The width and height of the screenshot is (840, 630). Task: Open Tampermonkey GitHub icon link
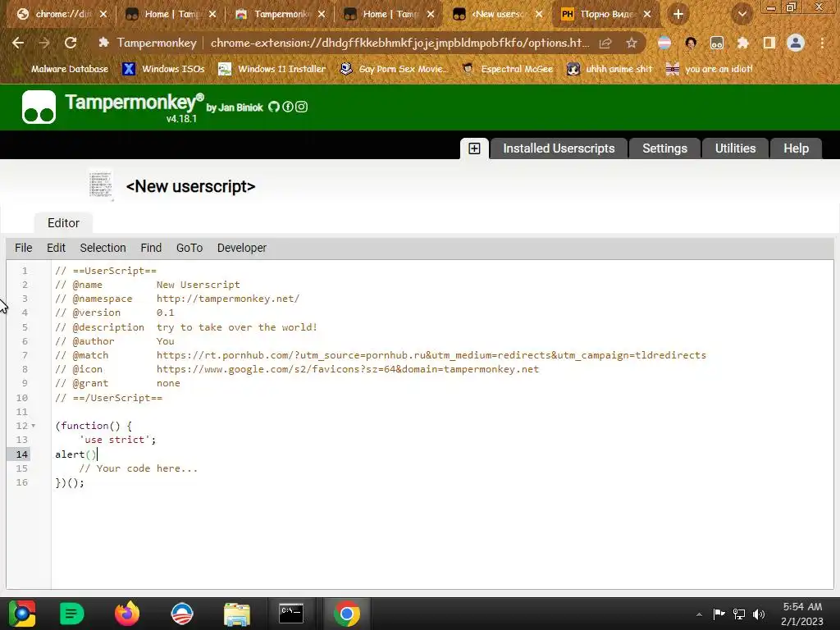coord(274,107)
